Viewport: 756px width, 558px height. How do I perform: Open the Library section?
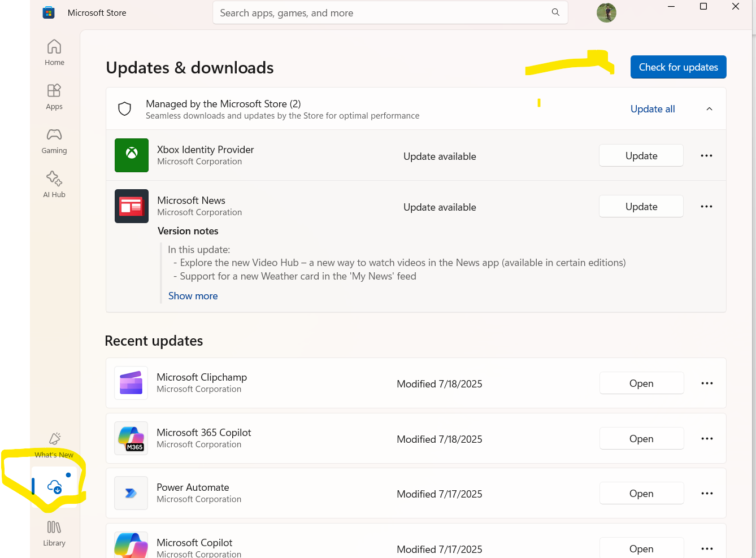pyautogui.click(x=54, y=533)
